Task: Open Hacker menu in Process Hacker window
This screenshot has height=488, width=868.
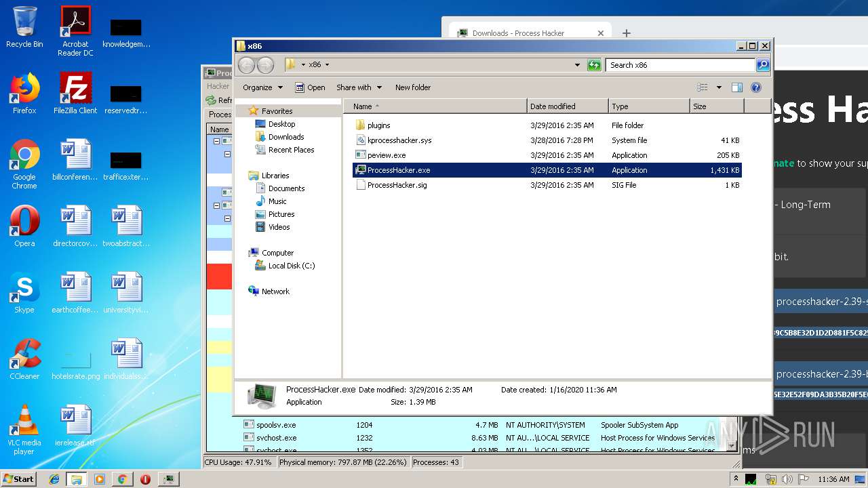Action: [x=218, y=86]
